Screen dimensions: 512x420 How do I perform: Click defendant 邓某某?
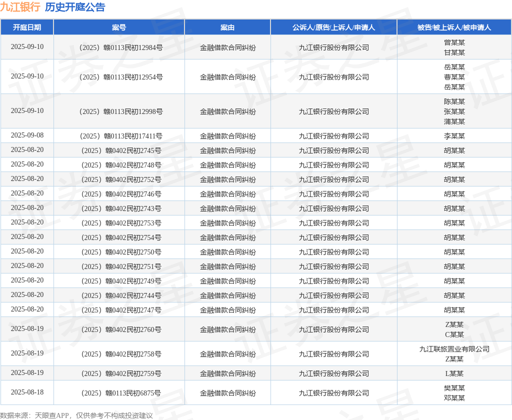coord(454,398)
